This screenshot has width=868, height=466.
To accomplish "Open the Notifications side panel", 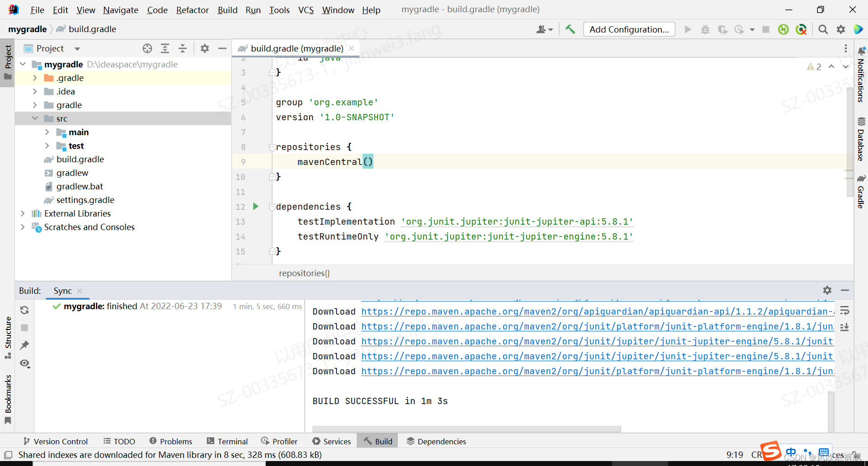I will [861, 75].
